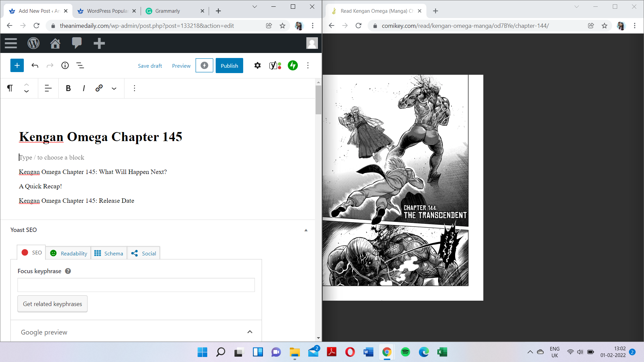Open the editor List View
Screen dimensions: 644x362
pyautogui.click(x=80, y=65)
